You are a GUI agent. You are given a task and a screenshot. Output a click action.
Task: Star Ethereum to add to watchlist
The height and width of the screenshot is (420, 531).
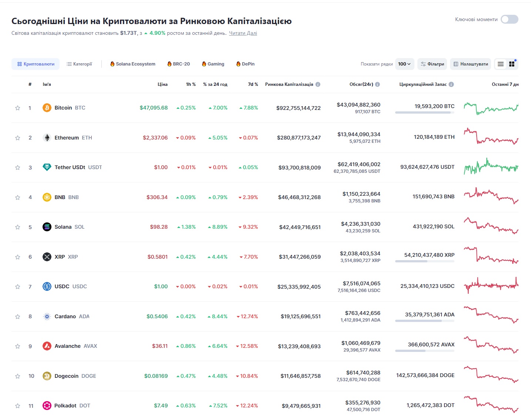17,138
